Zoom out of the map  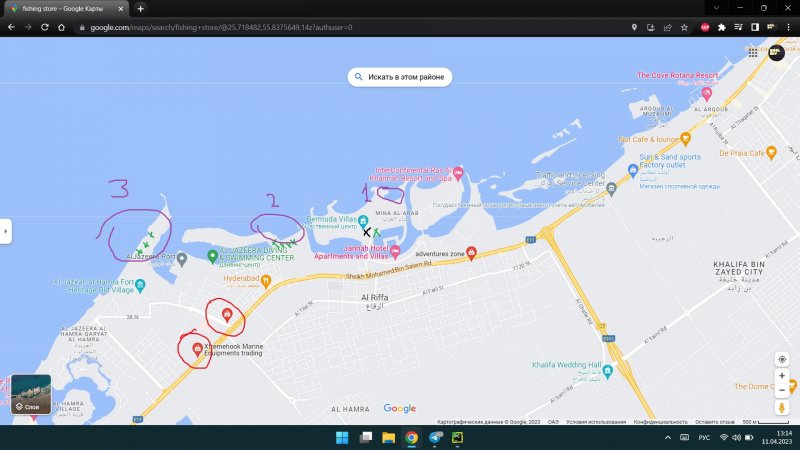(782, 390)
